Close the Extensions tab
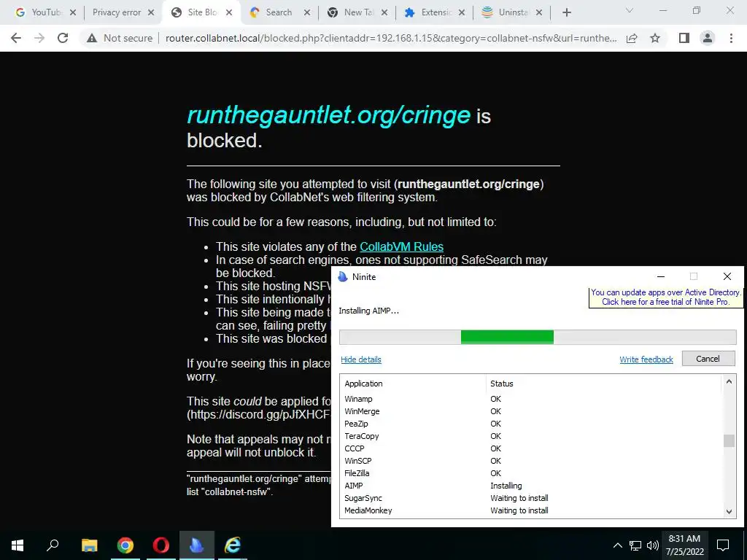 coord(462,13)
